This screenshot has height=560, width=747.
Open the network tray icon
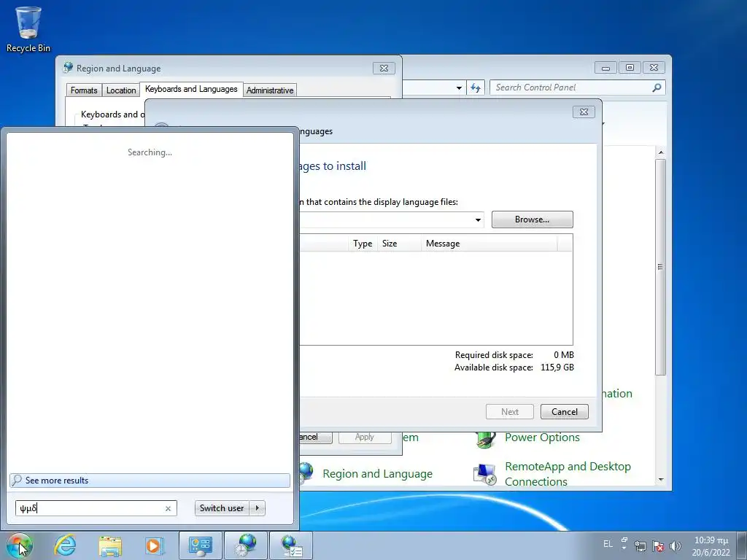click(640, 546)
